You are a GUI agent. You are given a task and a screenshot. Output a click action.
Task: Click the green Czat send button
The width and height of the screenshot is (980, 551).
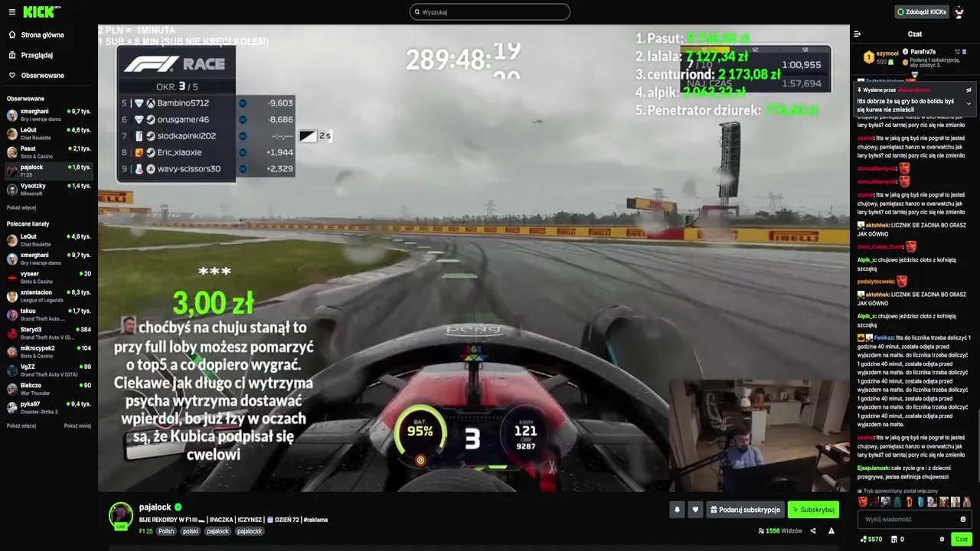tap(962, 540)
